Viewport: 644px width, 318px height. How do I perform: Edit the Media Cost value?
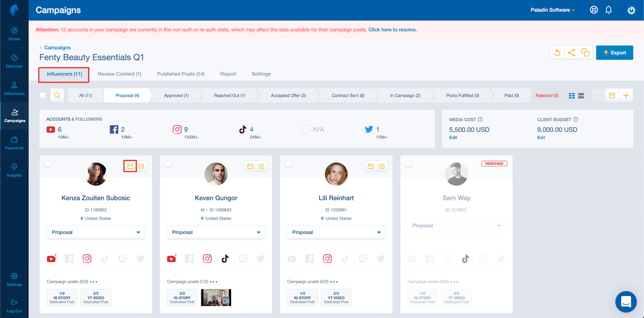(x=453, y=137)
